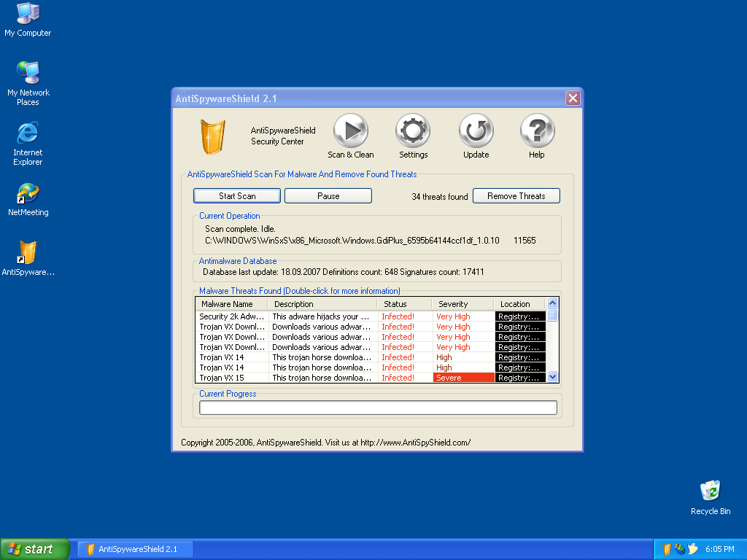
Task: Open the Recycle Bin
Action: pos(710,491)
